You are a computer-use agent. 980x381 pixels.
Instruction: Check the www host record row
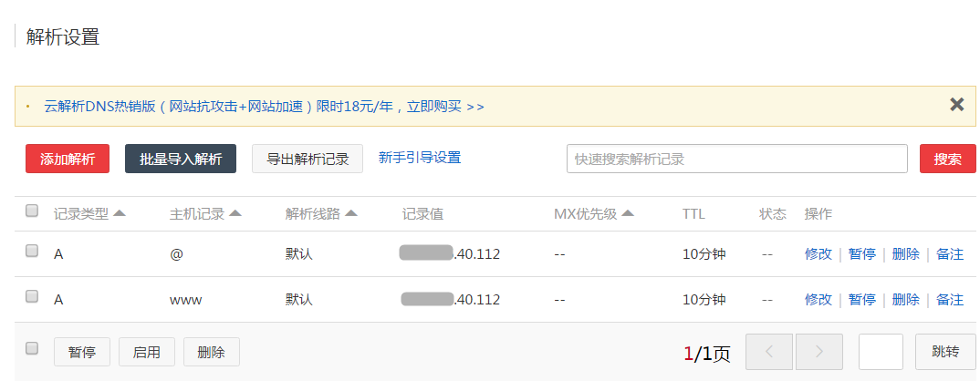[x=32, y=296]
